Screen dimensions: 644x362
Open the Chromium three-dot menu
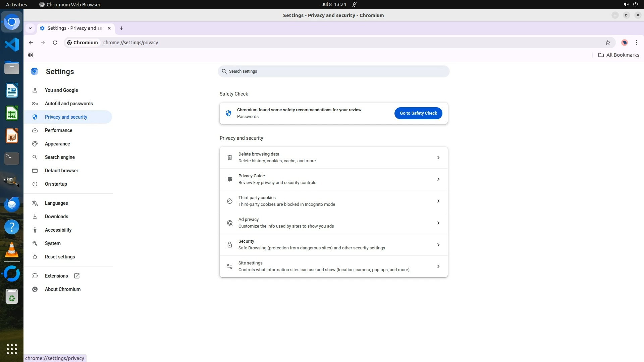click(636, 43)
